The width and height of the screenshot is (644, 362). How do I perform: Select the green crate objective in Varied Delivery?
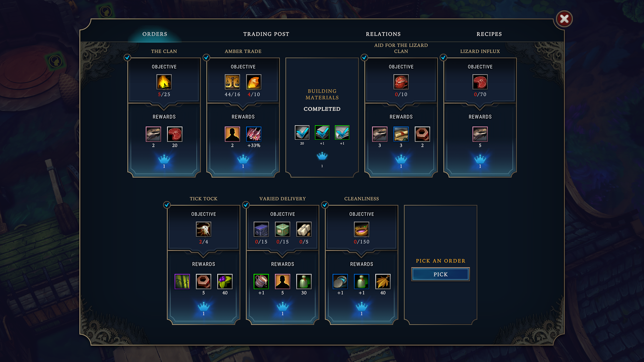282,230
